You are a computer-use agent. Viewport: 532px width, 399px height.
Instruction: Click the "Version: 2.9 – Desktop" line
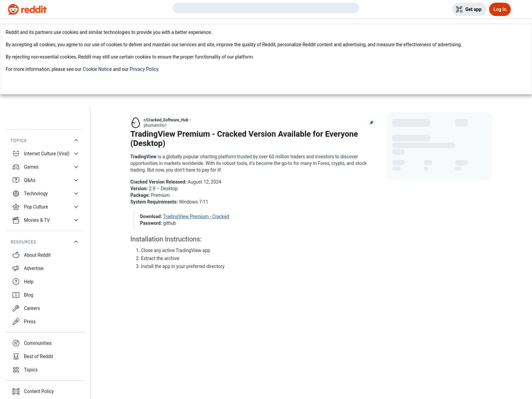pyautogui.click(x=154, y=189)
